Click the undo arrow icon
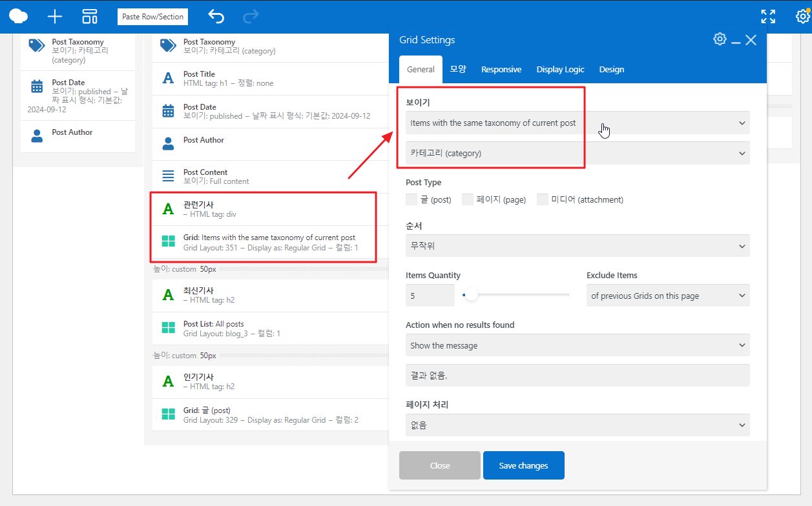Screen dimensions: 812x506 [216, 16]
